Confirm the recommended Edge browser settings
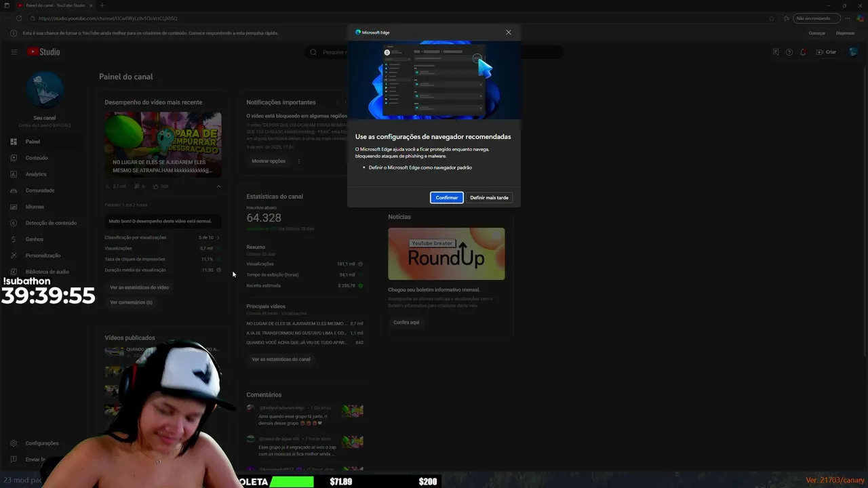Image resolution: width=868 pixels, height=488 pixels. click(x=446, y=197)
